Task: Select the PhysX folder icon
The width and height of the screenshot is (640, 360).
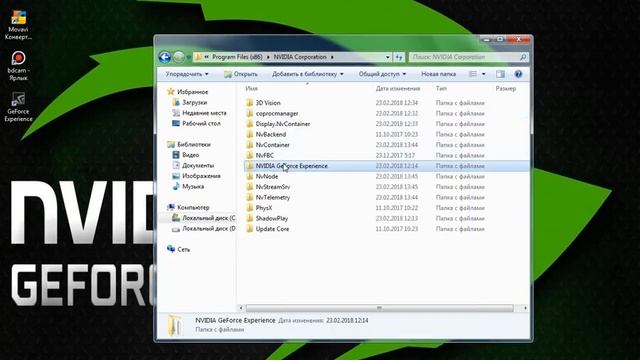Action: [x=249, y=208]
